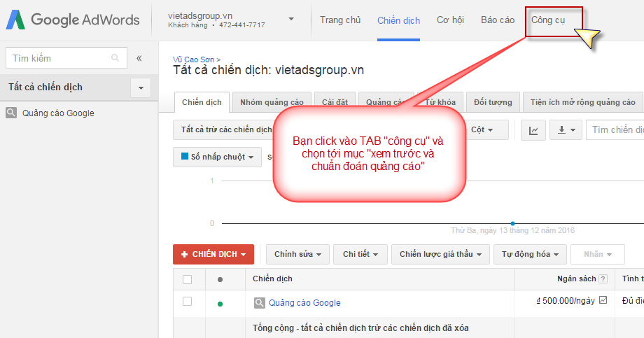The height and width of the screenshot is (338, 644).
Task: Open Quảng cáo Google in the sidebar
Action: coord(58,113)
